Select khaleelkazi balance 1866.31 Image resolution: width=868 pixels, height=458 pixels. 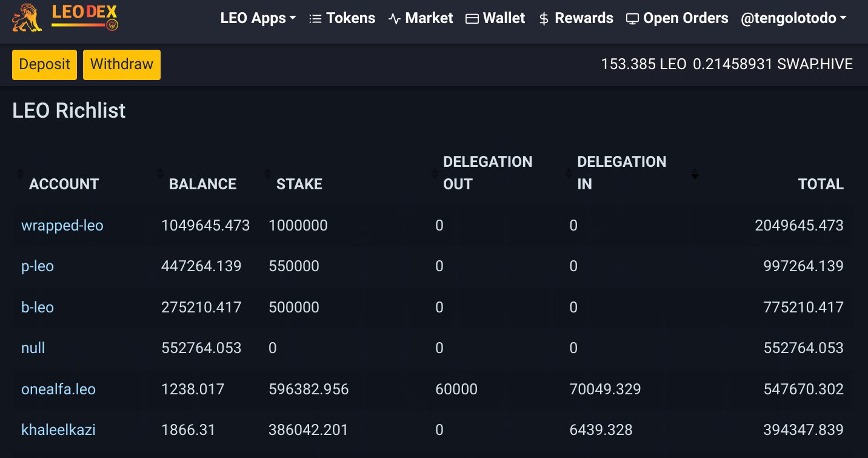coord(188,429)
